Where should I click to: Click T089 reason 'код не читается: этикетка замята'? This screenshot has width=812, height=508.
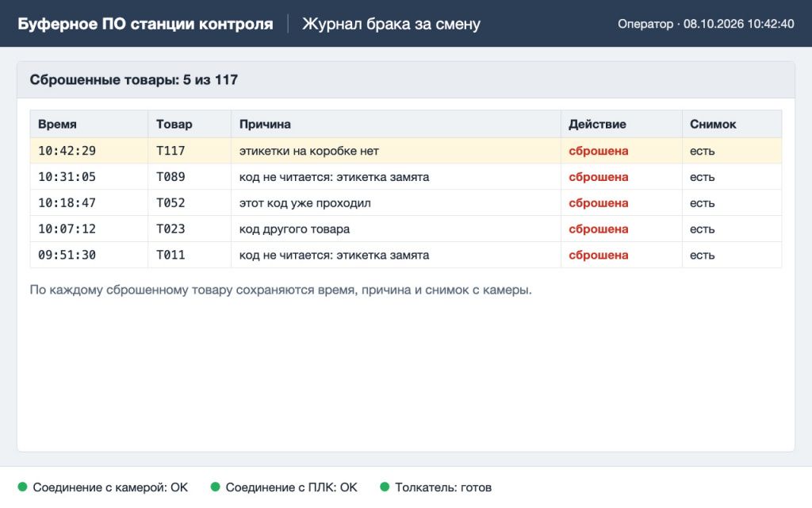[334, 177]
